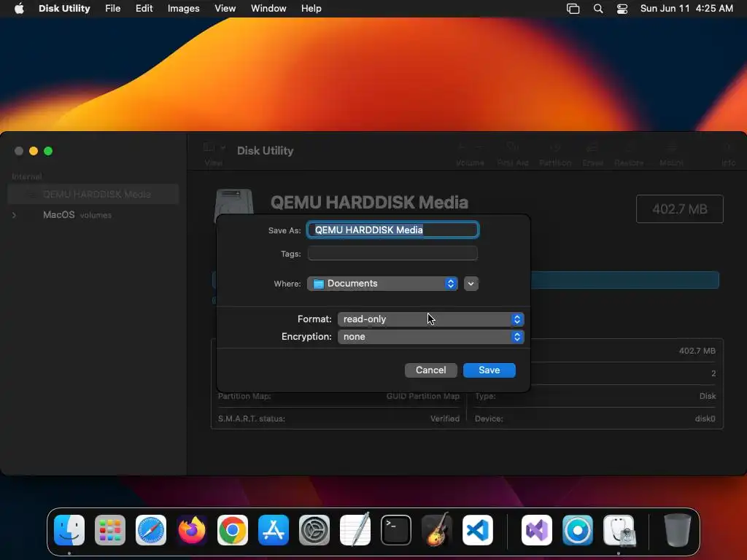Open Spotlight search in the menu bar
Viewport: 747px width, 560px height.
pyautogui.click(x=598, y=9)
